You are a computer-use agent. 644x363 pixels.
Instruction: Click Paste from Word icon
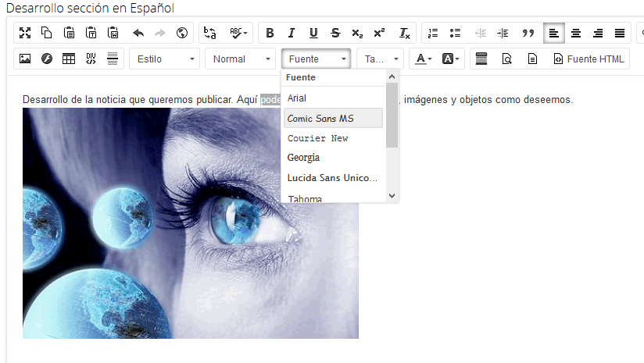pyautogui.click(x=113, y=33)
